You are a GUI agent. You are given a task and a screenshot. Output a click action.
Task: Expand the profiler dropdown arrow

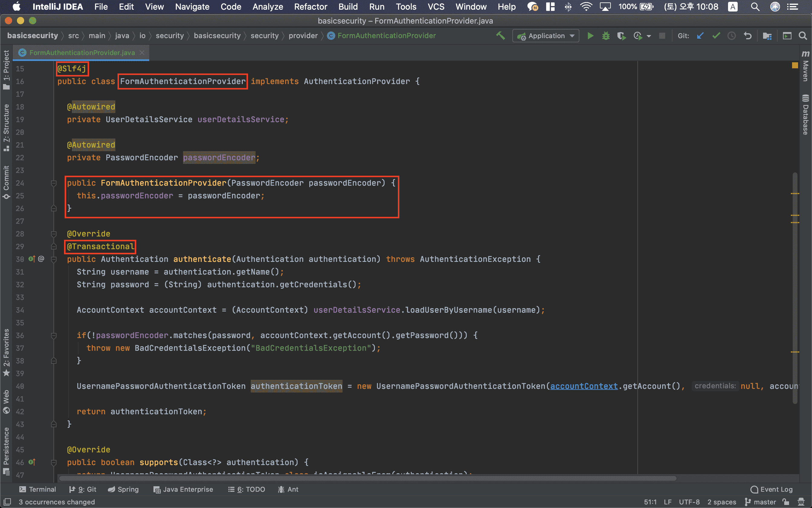pyautogui.click(x=649, y=36)
